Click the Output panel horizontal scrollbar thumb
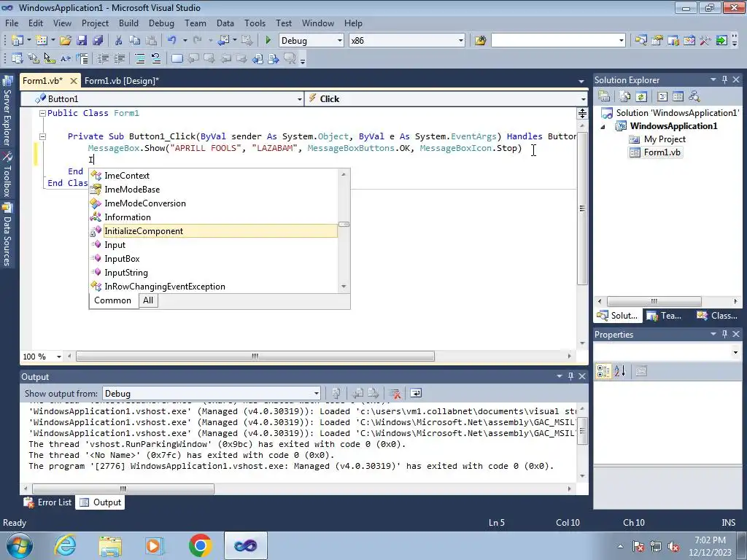Image resolution: width=747 pixels, height=560 pixels. coord(123,489)
